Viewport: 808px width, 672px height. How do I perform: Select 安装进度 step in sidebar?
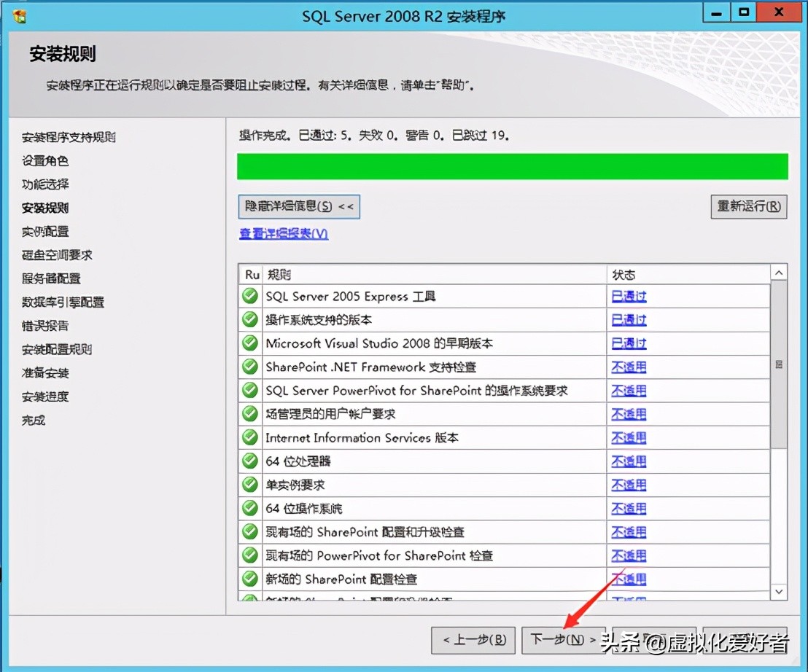[44, 396]
